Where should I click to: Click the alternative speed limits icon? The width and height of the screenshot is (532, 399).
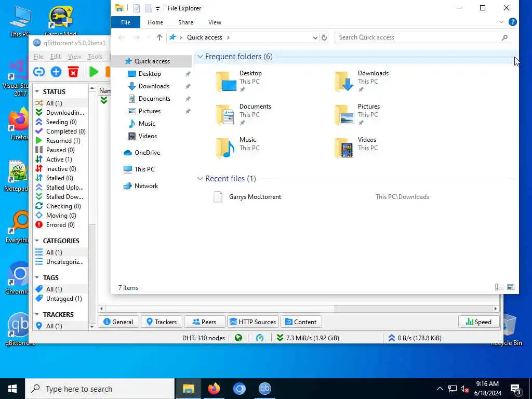(x=260, y=338)
